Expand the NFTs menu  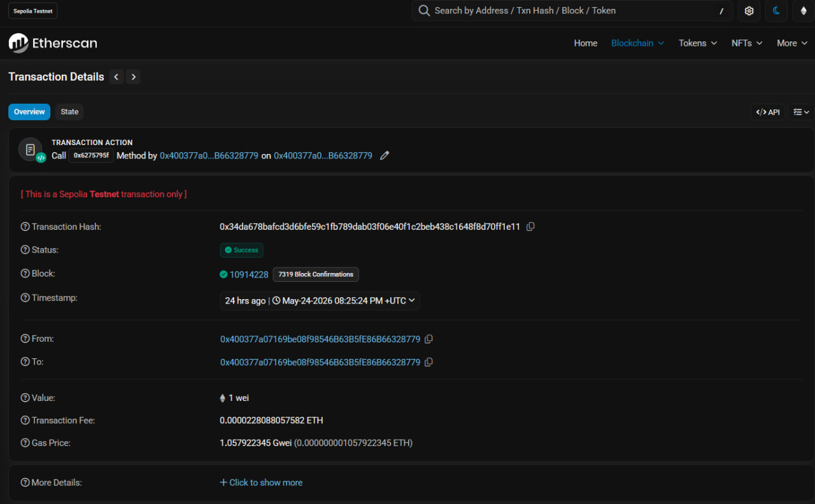(747, 43)
